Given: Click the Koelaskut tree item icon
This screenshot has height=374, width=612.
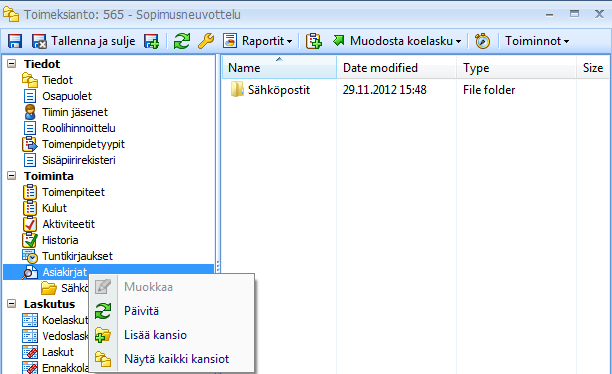Looking at the screenshot, I should (x=30, y=320).
